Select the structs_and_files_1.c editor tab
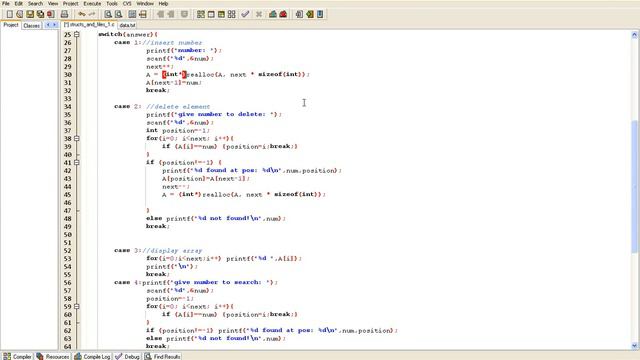640x360 pixels. click(x=89, y=24)
